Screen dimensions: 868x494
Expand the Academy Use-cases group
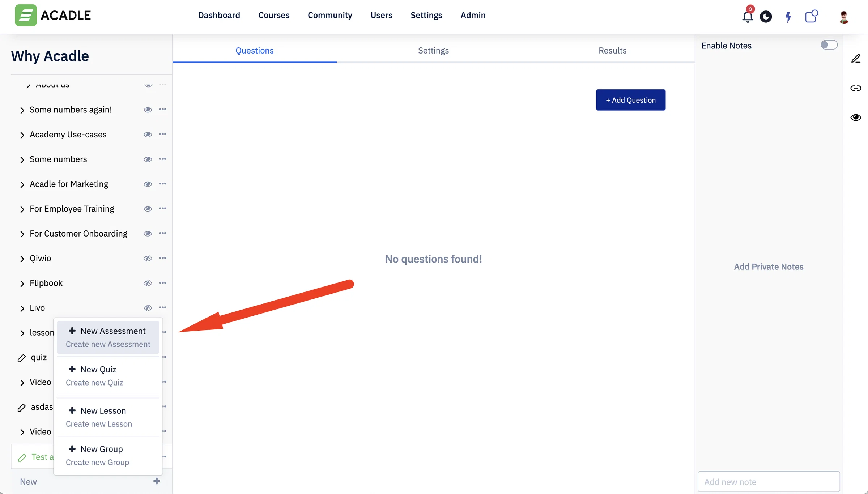[22, 135]
